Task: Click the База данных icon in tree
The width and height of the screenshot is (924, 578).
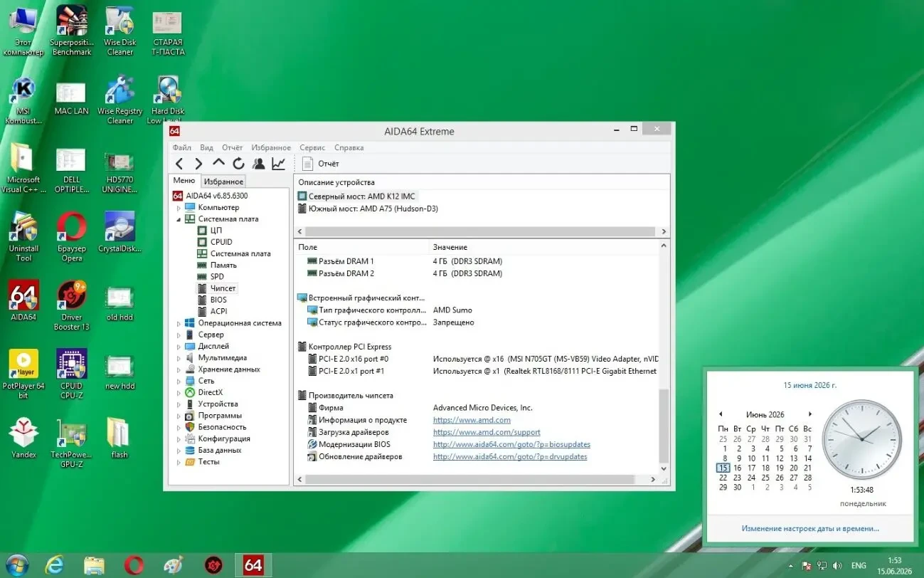Action: click(x=190, y=450)
